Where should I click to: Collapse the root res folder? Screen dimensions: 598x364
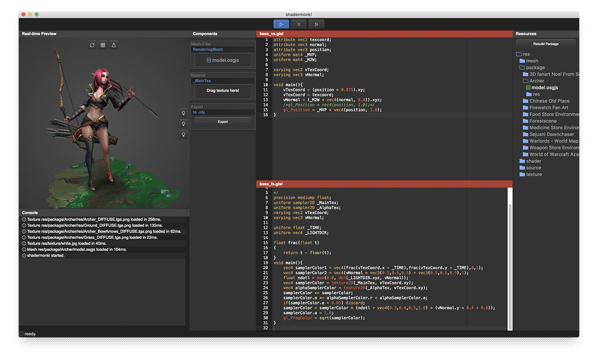click(523, 54)
